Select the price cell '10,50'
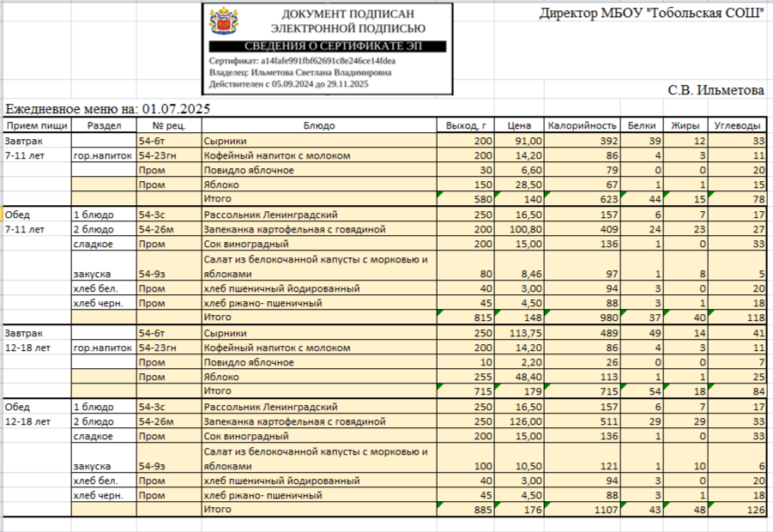Image resolution: width=773 pixels, height=532 pixels. (519, 458)
